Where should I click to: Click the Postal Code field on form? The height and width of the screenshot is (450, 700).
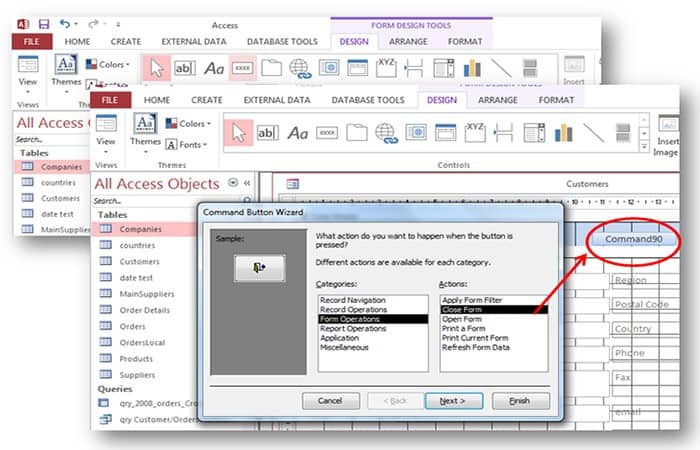click(643, 304)
